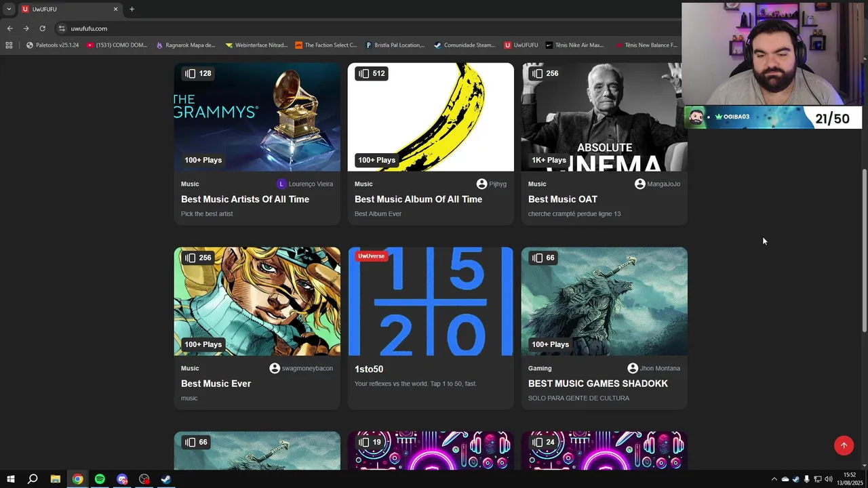This screenshot has width=868, height=488.
Task: Open the Absolute Cinema thumbnail
Action: (x=604, y=117)
